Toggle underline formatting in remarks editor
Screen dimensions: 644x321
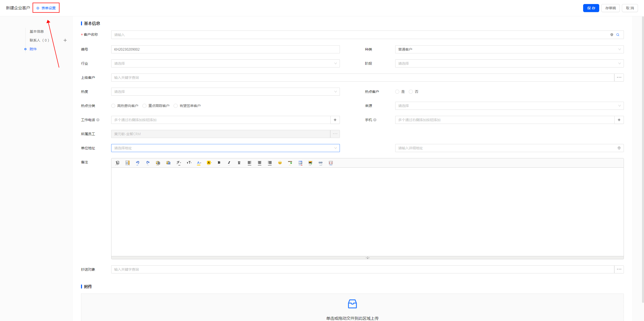click(x=239, y=163)
